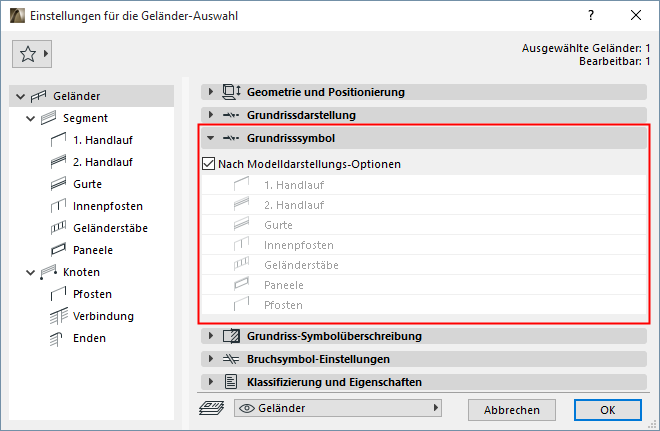Click the Verbindung connection icon in sidebar
Screen dimensions: 660x431
click(59, 316)
